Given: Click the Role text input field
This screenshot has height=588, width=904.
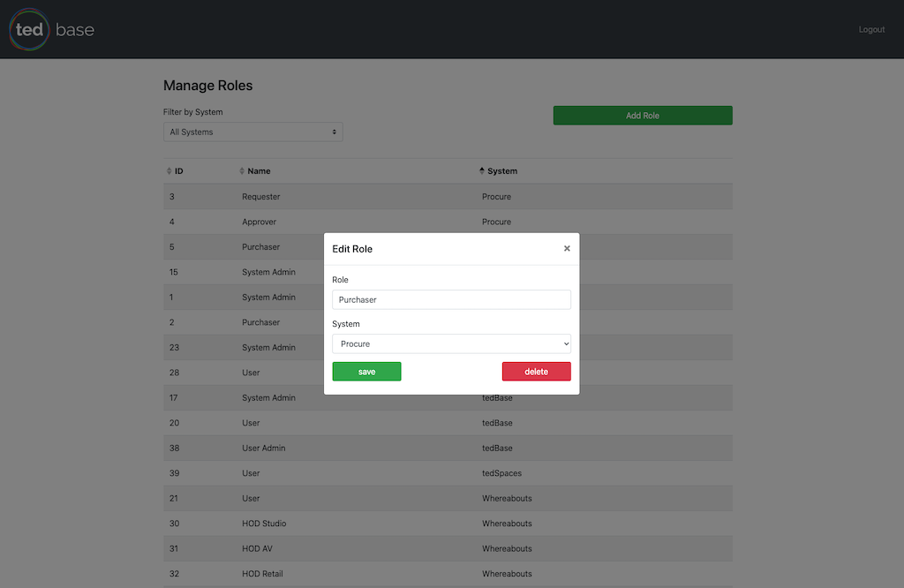Looking at the screenshot, I should point(451,300).
